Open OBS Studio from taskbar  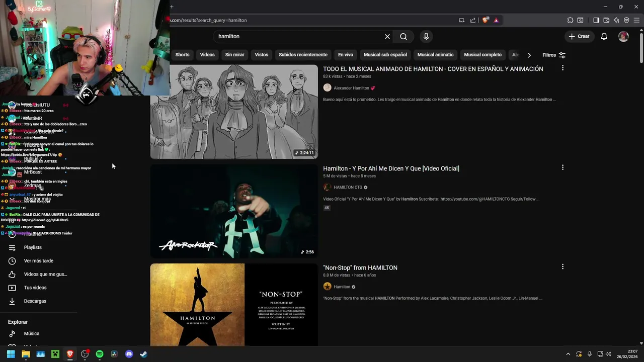(85, 354)
